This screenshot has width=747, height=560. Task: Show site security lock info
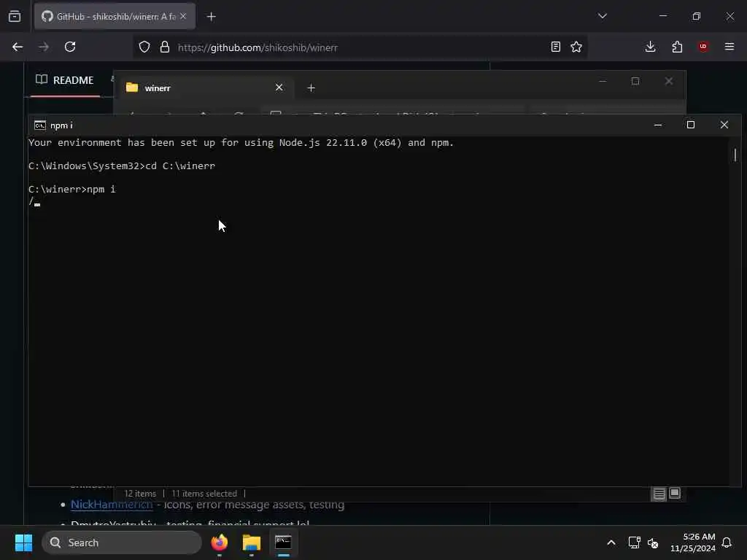click(x=165, y=47)
